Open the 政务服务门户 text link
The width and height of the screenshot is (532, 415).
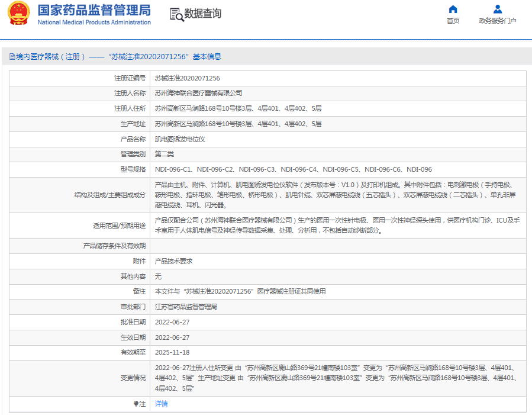[x=498, y=21]
